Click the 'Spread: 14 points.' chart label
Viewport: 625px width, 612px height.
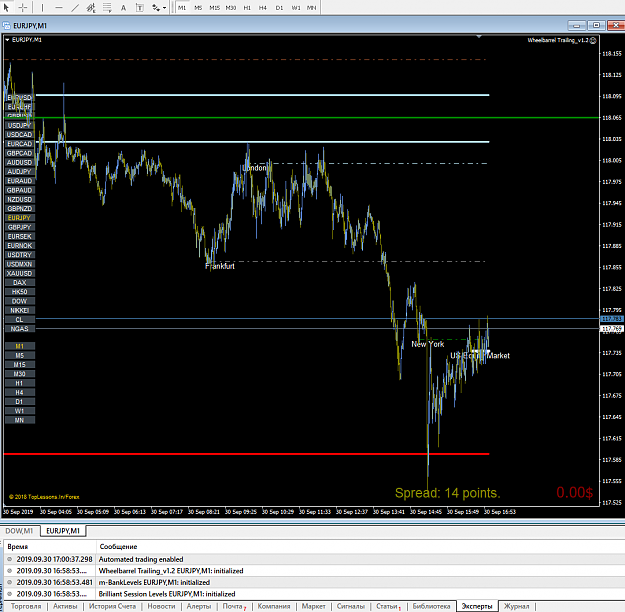click(x=447, y=493)
